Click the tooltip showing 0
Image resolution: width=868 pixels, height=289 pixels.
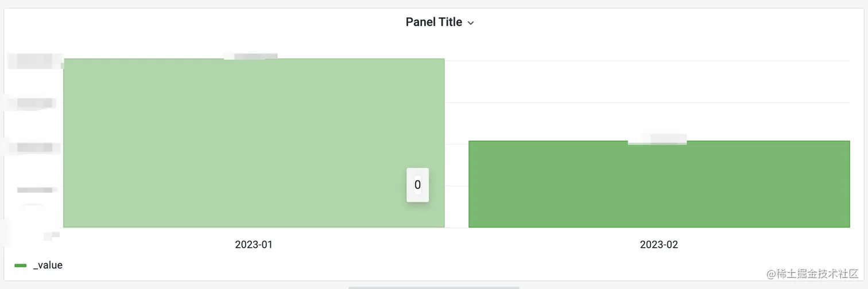pos(417,185)
